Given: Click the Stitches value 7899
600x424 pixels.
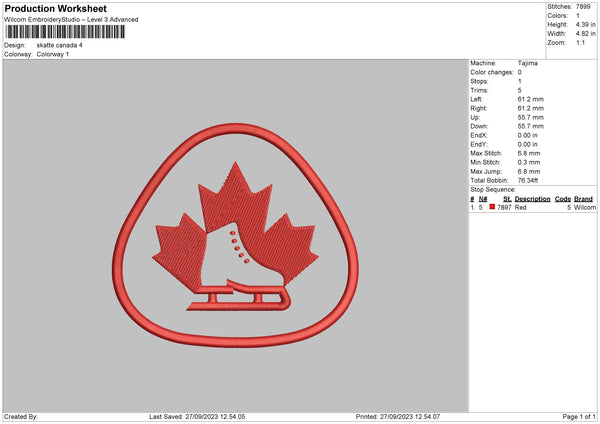Looking at the screenshot, I should tap(583, 7).
